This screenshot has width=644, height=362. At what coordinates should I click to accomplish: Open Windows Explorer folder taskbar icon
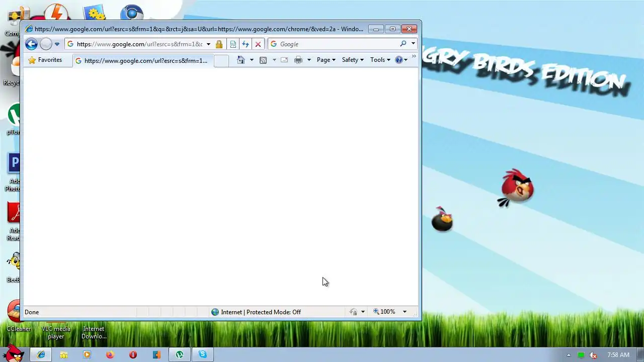pyautogui.click(x=64, y=354)
